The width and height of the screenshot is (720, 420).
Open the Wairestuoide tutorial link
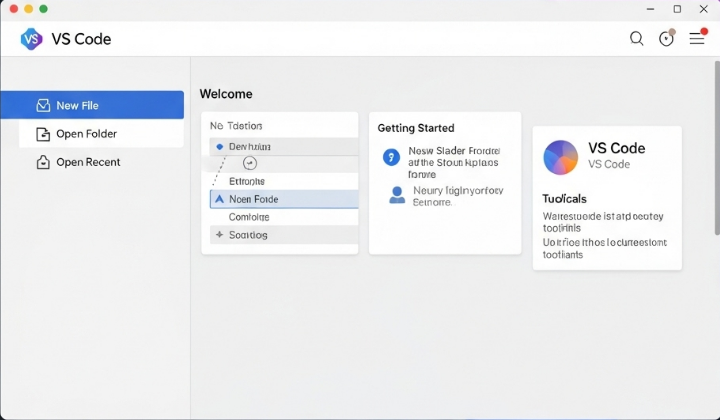[603, 222]
